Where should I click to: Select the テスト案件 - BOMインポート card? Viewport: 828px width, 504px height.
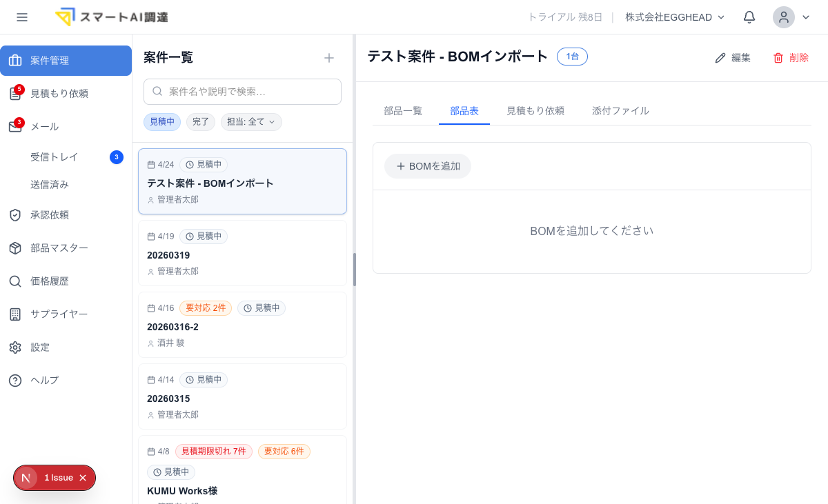[x=242, y=181]
